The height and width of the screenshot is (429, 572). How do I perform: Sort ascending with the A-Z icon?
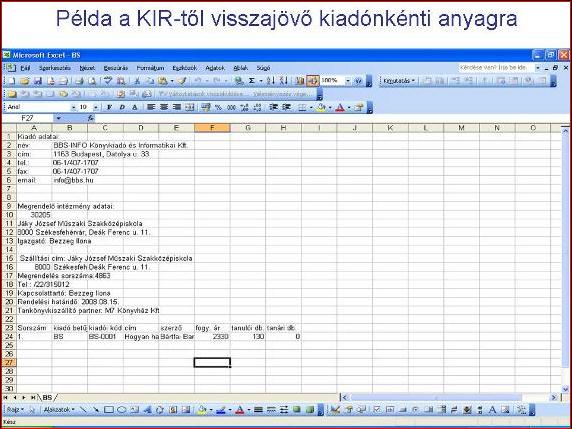(x=270, y=81)
